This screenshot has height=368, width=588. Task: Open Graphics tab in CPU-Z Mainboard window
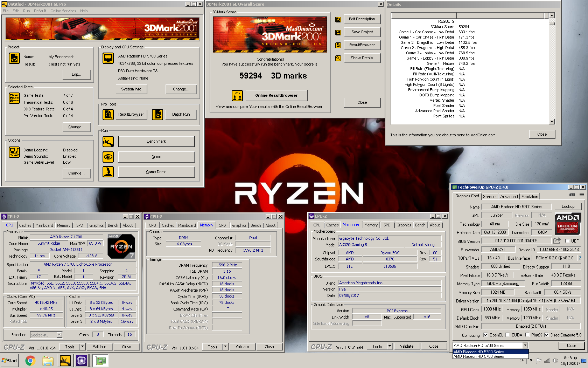pyautogui.click(x=404, y=225)
